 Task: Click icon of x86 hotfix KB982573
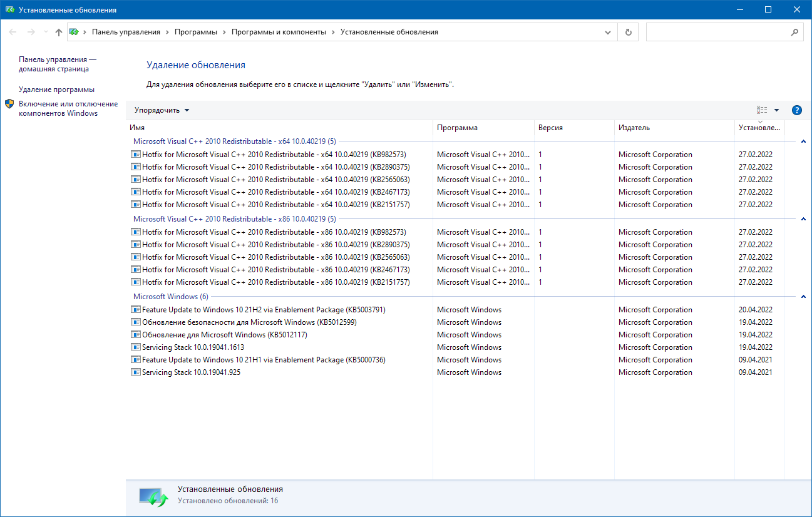(136, 232)
